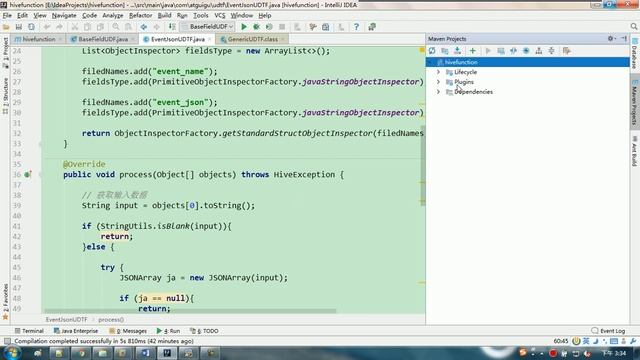Reimport all Maven projects icon
The width and height of the screenshot is (640, 360).
coord(432,51)
